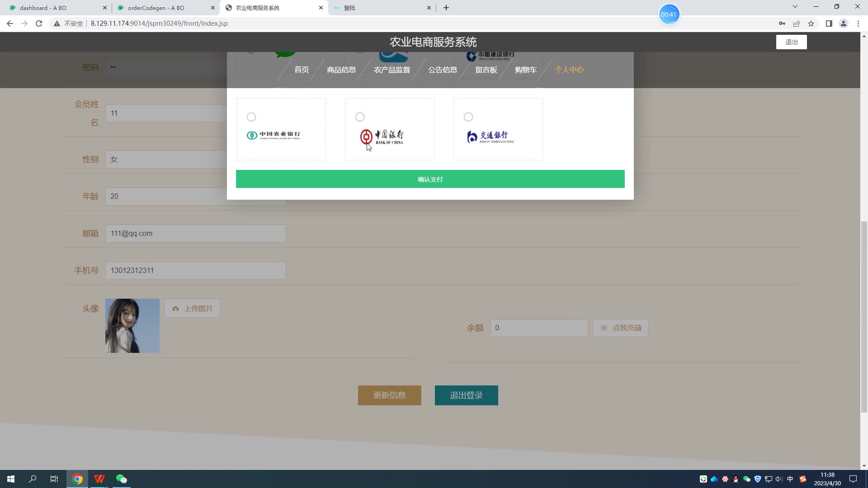Click the user avatar photo thumbnail
This screenshot has width=868, height=488.
[x=132, y=326]
